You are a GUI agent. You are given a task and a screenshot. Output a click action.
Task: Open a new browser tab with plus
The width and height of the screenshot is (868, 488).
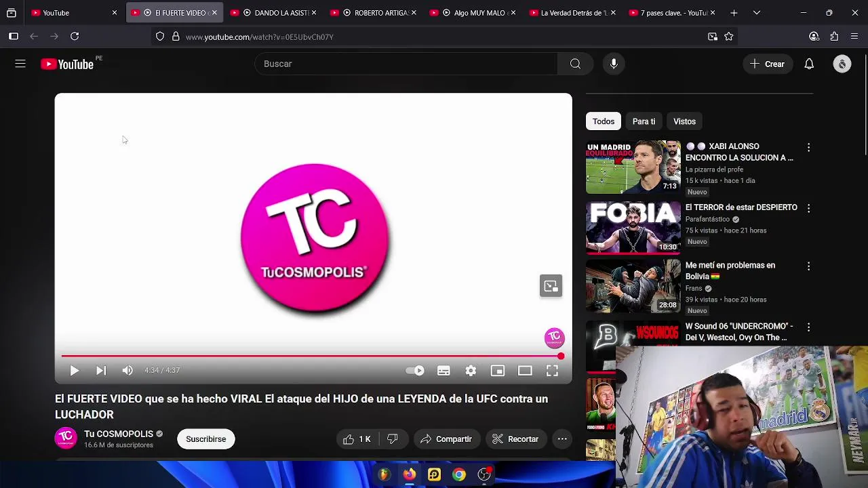click(734, 12)
